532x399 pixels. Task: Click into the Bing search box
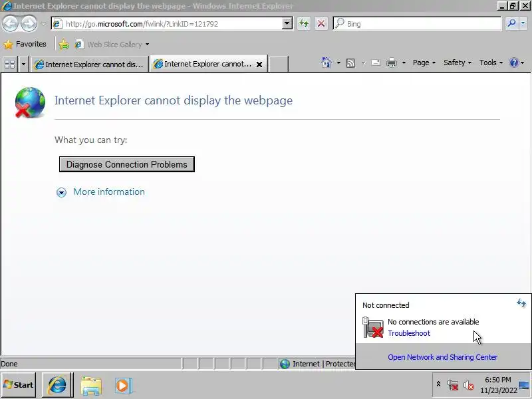(x=417, y=24)
